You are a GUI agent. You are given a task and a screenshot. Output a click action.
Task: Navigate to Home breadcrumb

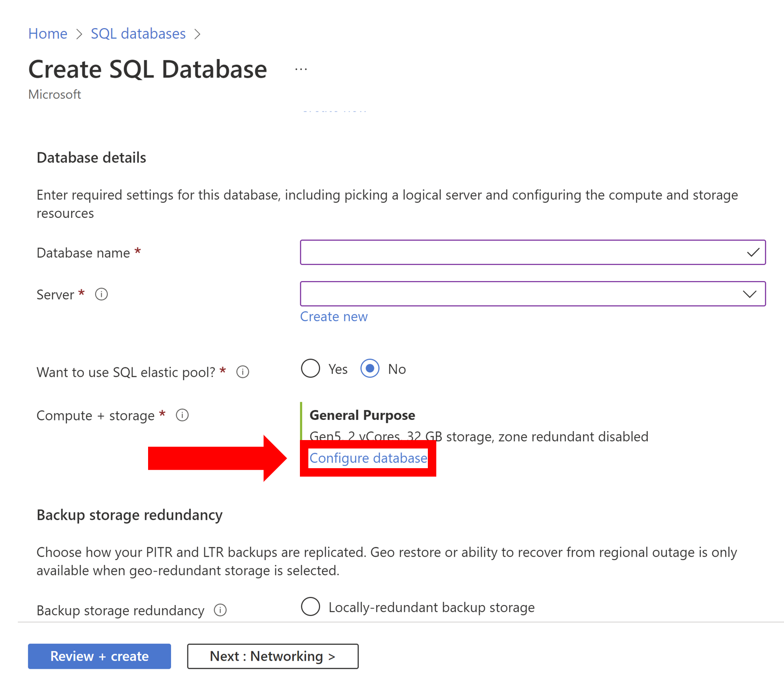tap(47, 33)
